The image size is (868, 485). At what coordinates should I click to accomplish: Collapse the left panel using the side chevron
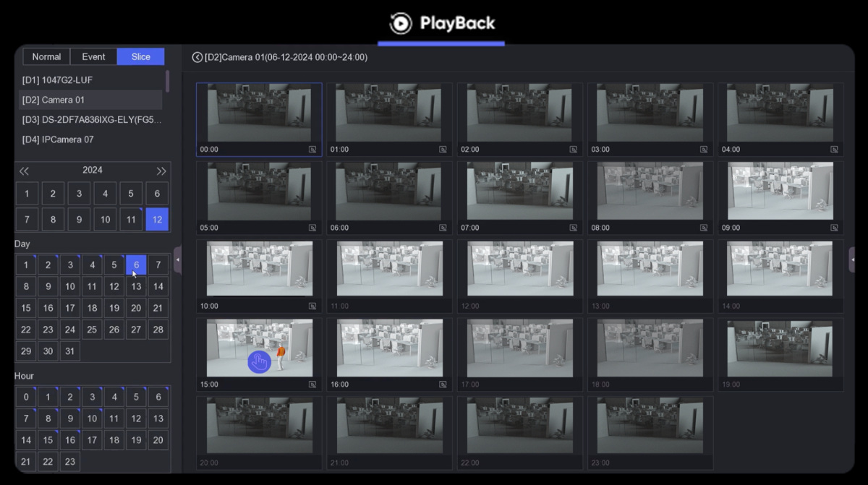tap(177, 258)
